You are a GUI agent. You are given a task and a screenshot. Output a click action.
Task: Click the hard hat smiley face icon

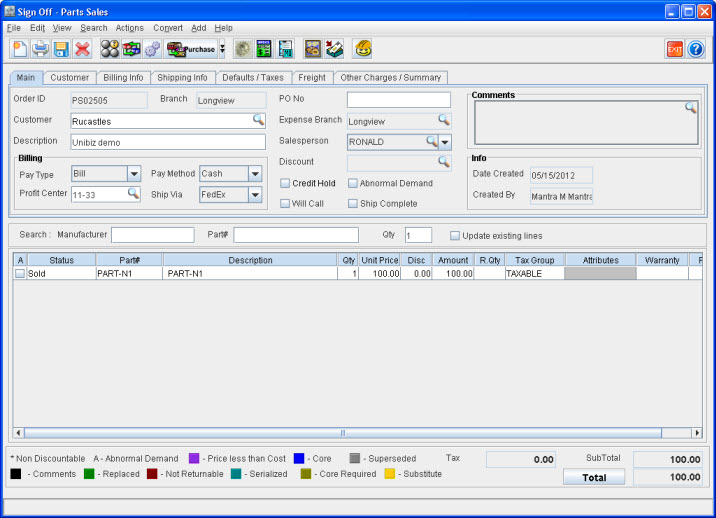[363, 49]
